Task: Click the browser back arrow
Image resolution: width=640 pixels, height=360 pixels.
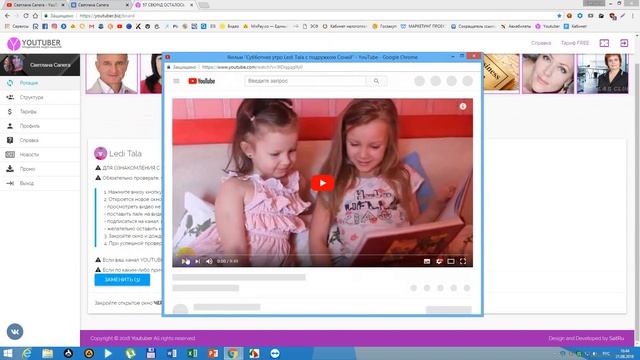Action: pos(7,16)
